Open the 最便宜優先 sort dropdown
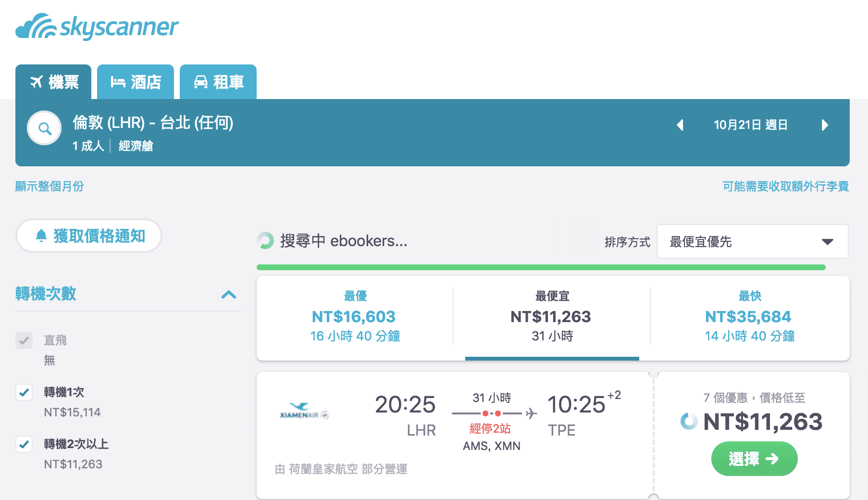Viewport: 868px width, 500px height. [x=752, y=241]
